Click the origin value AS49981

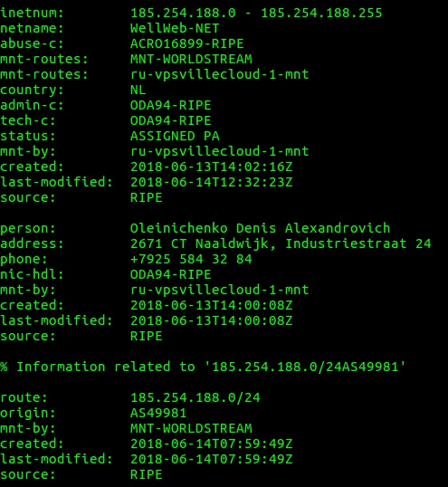[x=158, y=413]
